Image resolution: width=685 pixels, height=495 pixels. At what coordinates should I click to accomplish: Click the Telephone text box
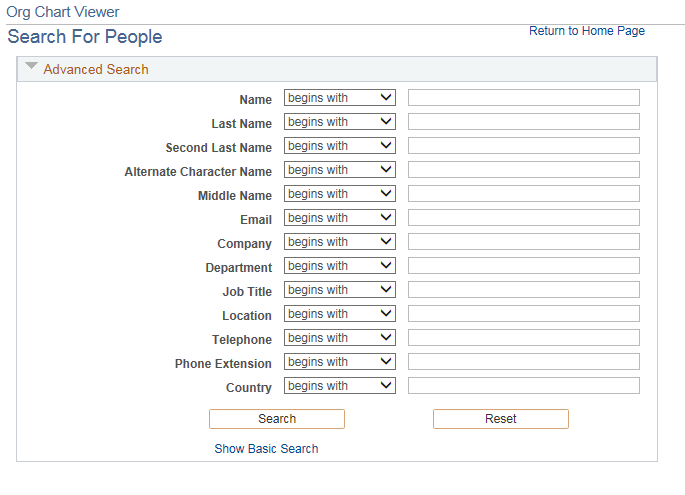tap(523, 338)
